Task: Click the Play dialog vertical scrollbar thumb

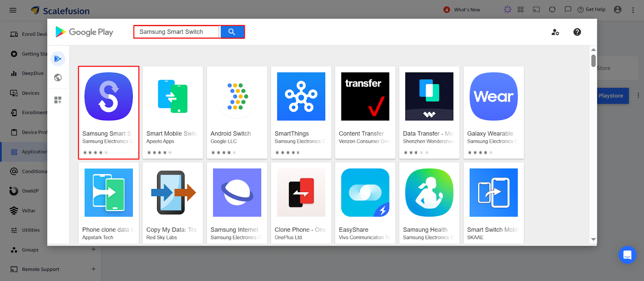Action: point(593,61)
